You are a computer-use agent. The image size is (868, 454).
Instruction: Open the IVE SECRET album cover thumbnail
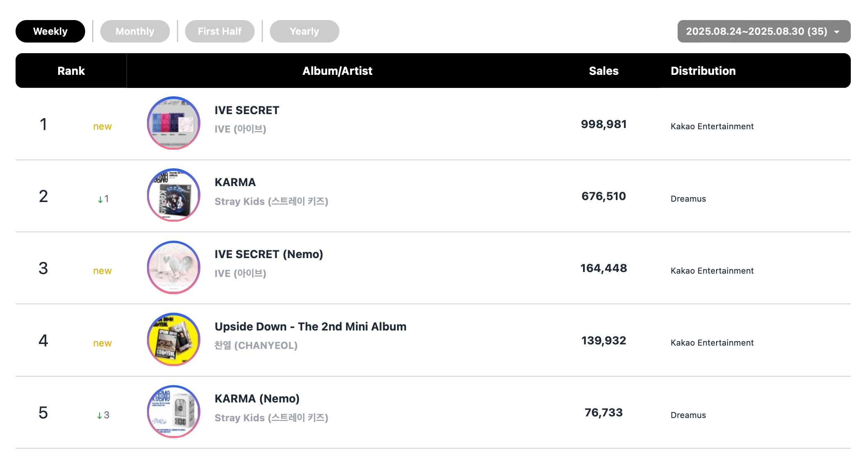click(x=174, y=123)
